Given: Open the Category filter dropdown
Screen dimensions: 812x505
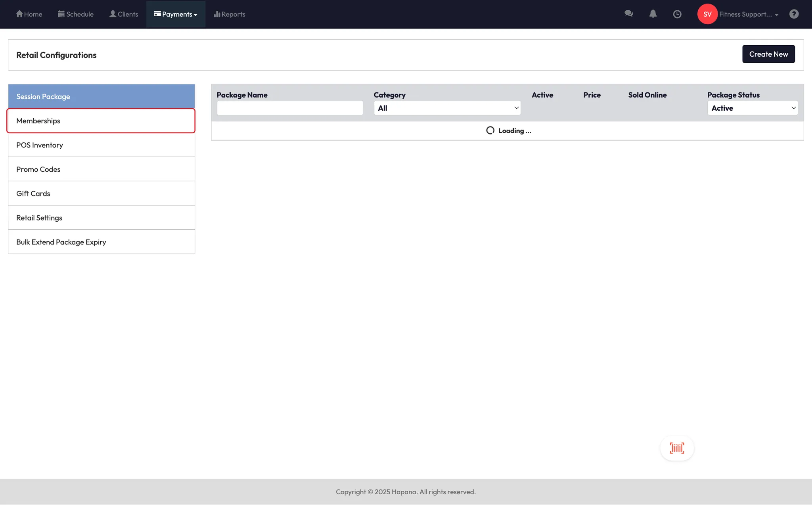Looking at the screenshot, I should pos(447,108).
